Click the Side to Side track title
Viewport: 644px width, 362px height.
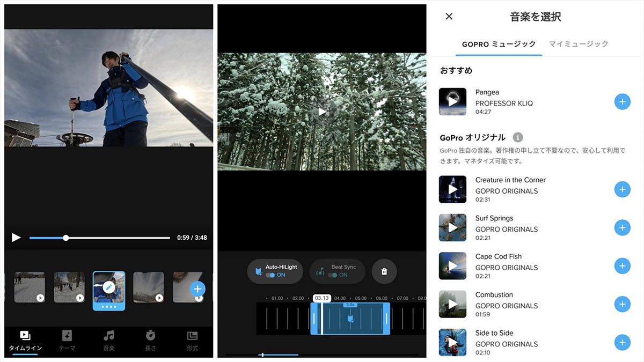click(494, 333)
